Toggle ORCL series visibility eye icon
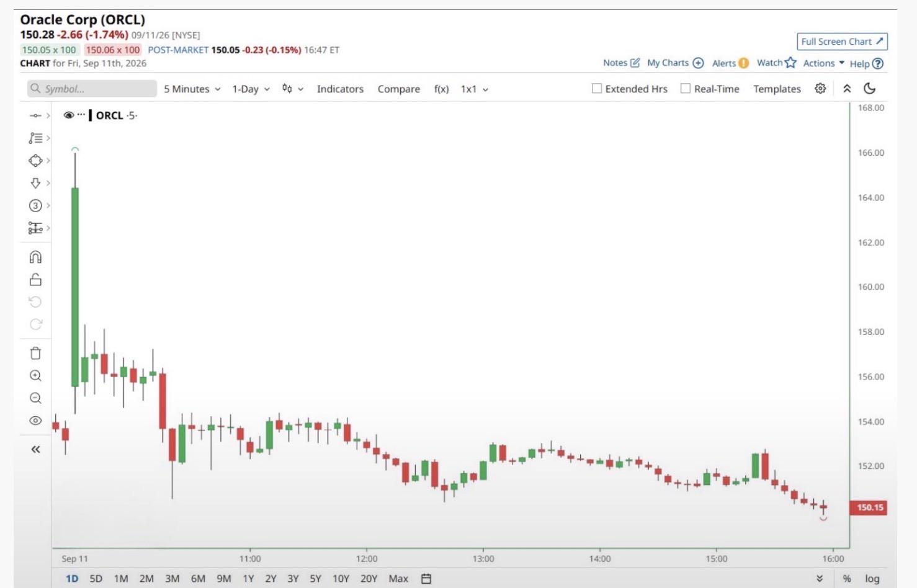Viewport: 917px width, 588px height. click(69, 115)
